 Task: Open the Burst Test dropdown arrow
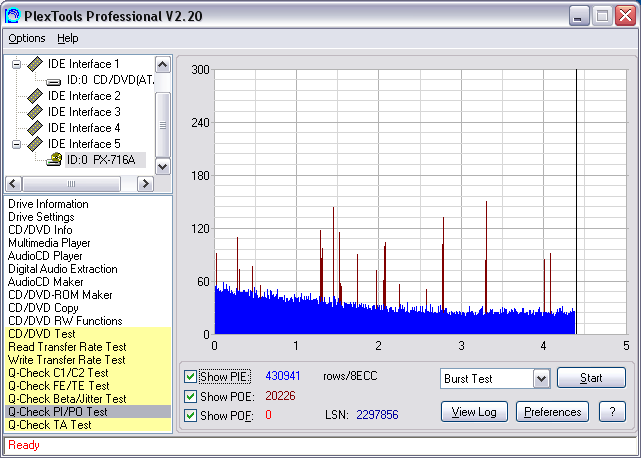tap(541, 379)
